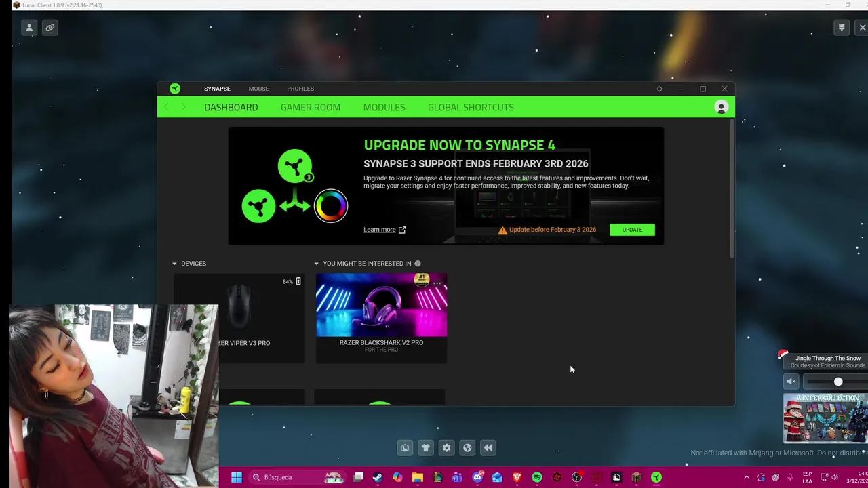This screenshot has height=488, width=868.
Task: Collapse the You Might Be Interested In section
Action: (x=316, y=264)
